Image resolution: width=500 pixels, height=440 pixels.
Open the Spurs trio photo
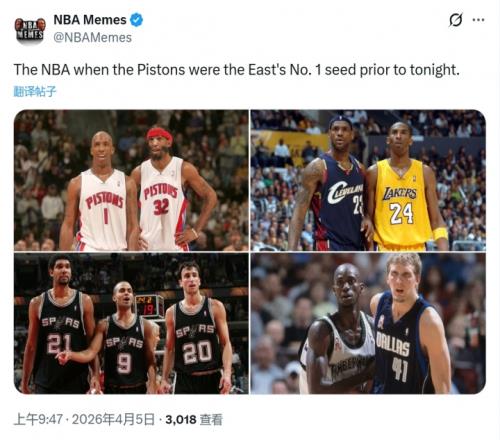pos(131,323)
